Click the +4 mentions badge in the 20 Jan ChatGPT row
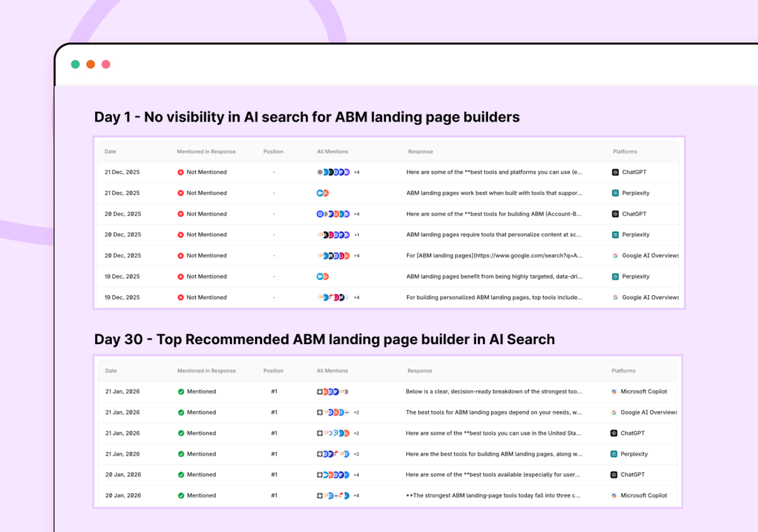This screenshot has height=532, width=758. tap(356, 475)
